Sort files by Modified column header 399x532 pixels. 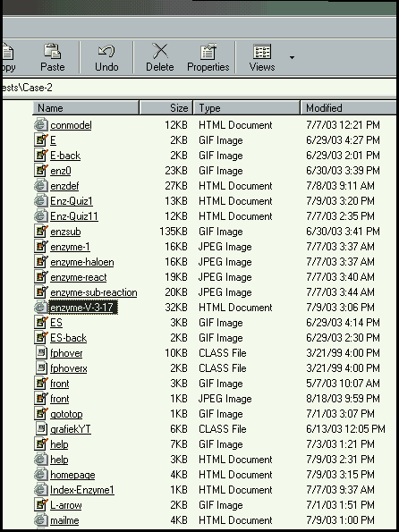tap(348, 108)
